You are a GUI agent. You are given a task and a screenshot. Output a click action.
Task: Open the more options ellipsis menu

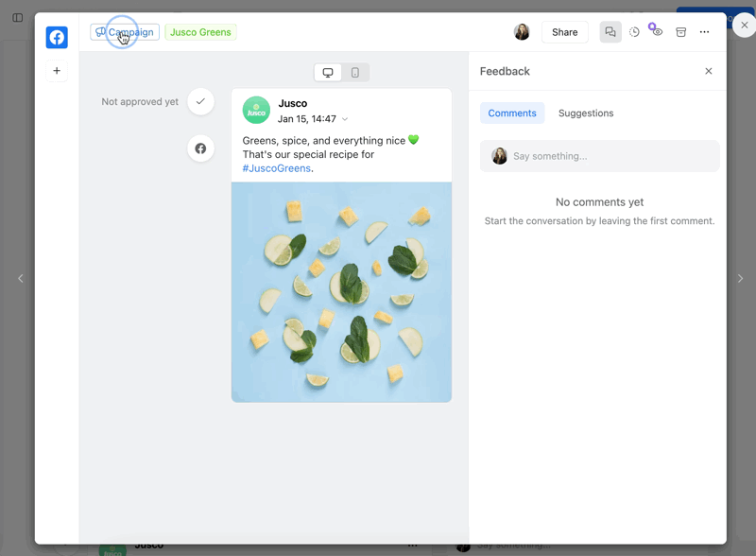tap(704, 32)
